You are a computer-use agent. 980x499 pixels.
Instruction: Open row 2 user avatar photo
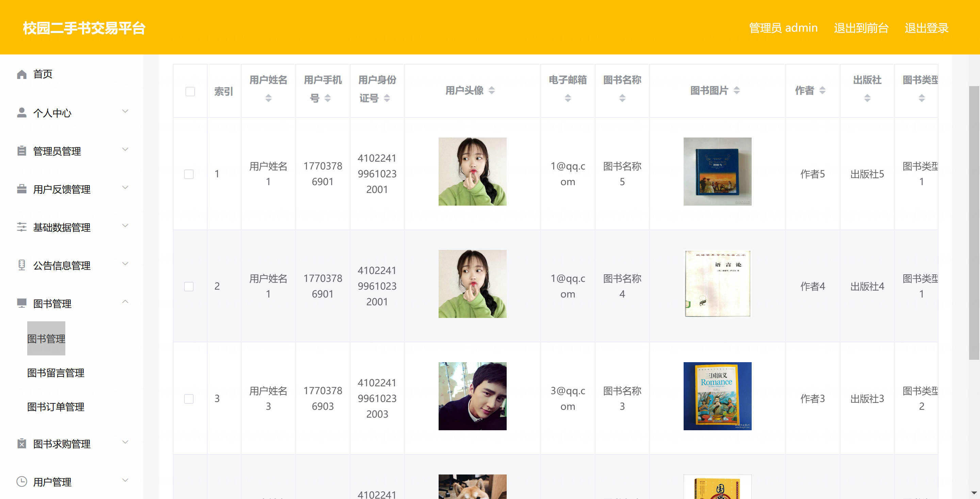click(x=472, y=284)
